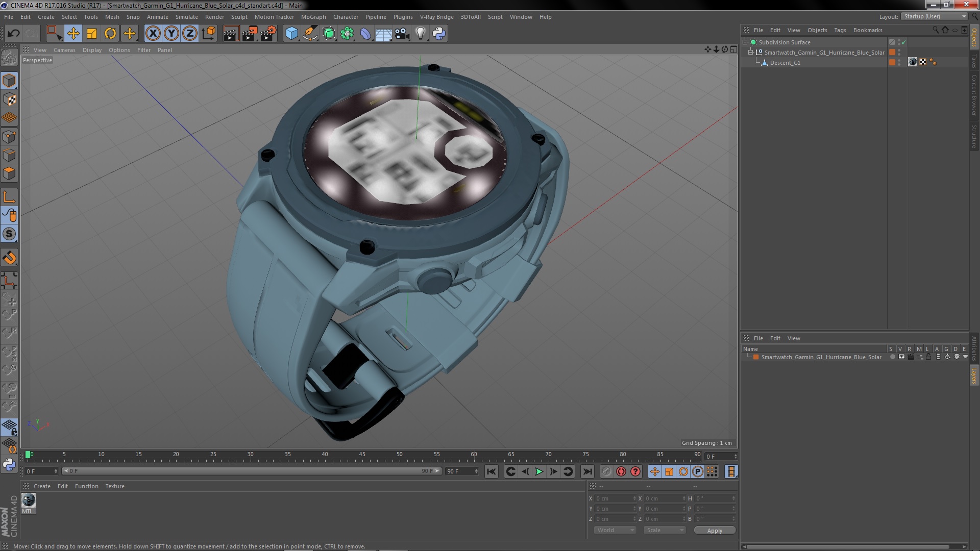
Task: Toggle the coordinate system icon
Action: (x=209, y=34)
